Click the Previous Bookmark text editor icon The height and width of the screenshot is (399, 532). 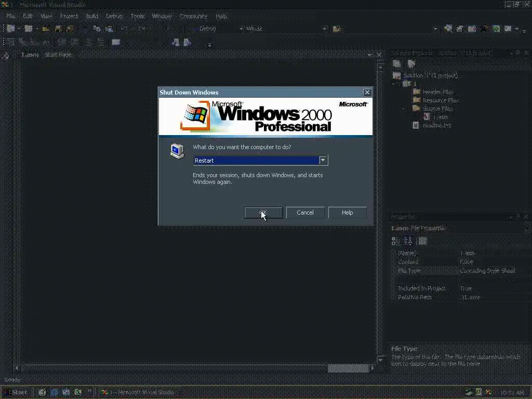(175, 42)
